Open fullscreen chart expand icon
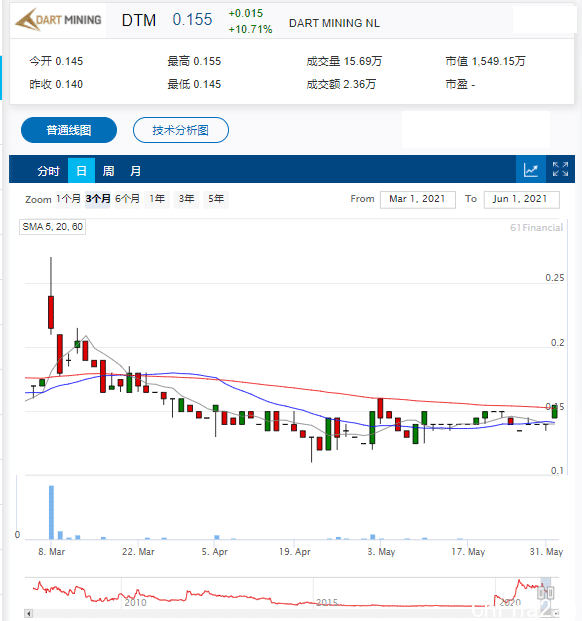The width and height of the screenshot is (582, 621). [560, 170]
